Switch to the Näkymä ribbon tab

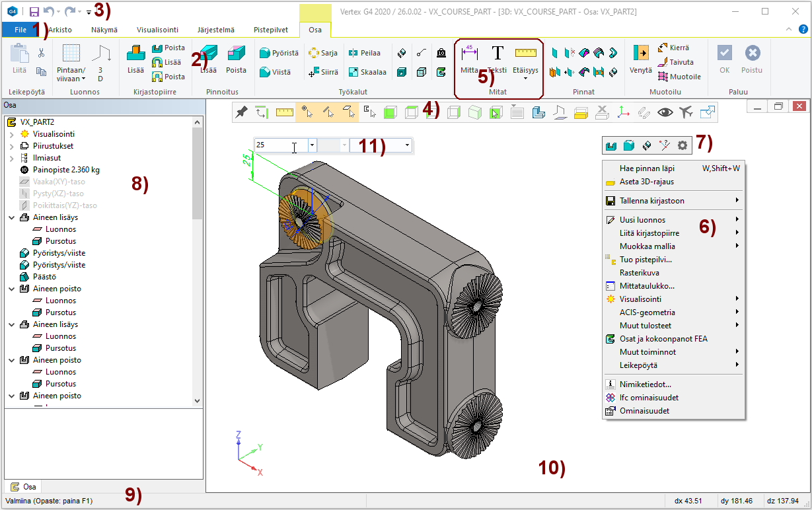[x=104, y=30]
